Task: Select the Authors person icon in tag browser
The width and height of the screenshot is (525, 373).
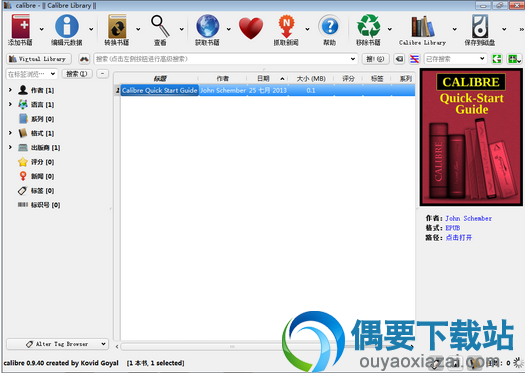Action: 23,90
